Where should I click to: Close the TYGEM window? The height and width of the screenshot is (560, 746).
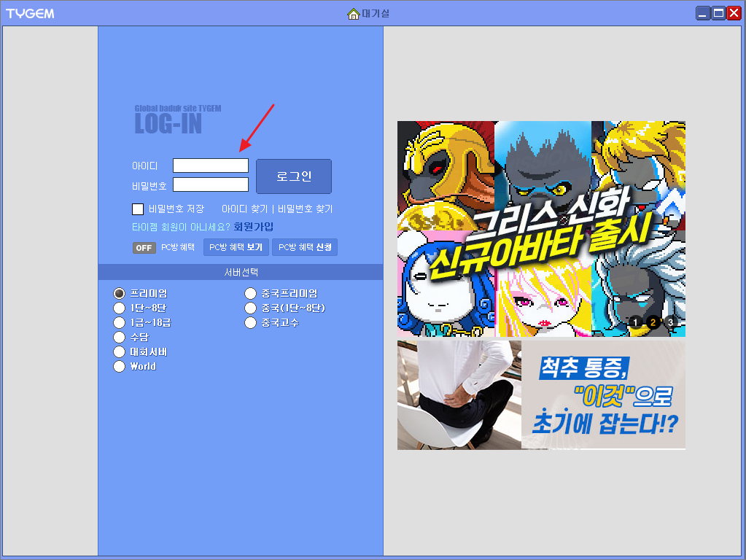pyautogui.click(x=734, y=13)
